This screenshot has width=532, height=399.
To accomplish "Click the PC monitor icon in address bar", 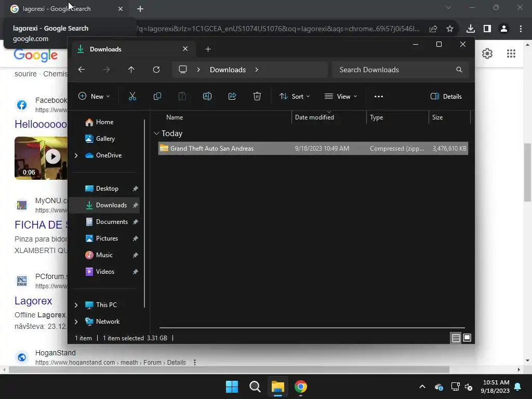I will (183, 70).
